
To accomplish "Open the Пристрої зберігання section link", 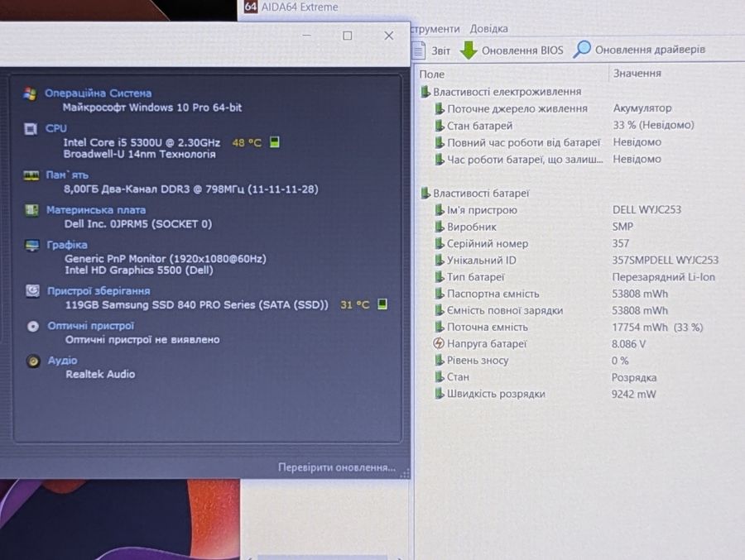I will point(99,290).
